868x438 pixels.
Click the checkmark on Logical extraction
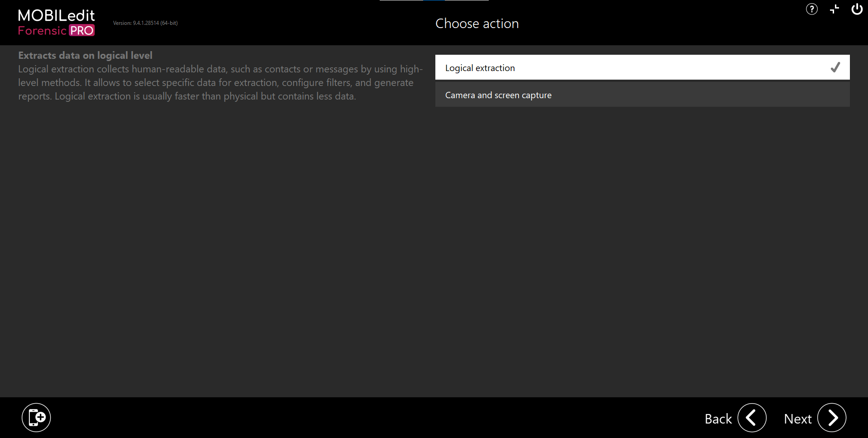tap(835, 67)
